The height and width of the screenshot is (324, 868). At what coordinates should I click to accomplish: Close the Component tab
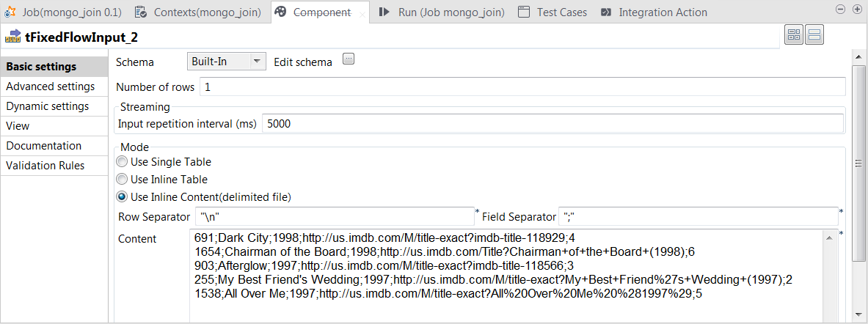click(x=362, y=13)
